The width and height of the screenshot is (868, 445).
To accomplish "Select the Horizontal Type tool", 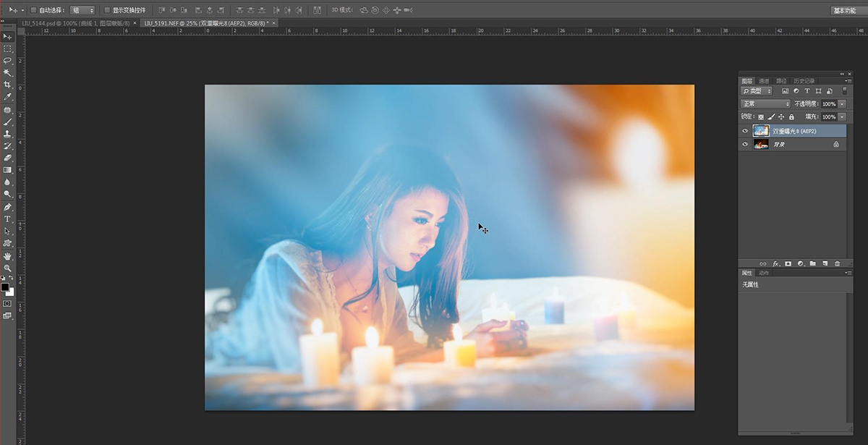I will [7, 219].
